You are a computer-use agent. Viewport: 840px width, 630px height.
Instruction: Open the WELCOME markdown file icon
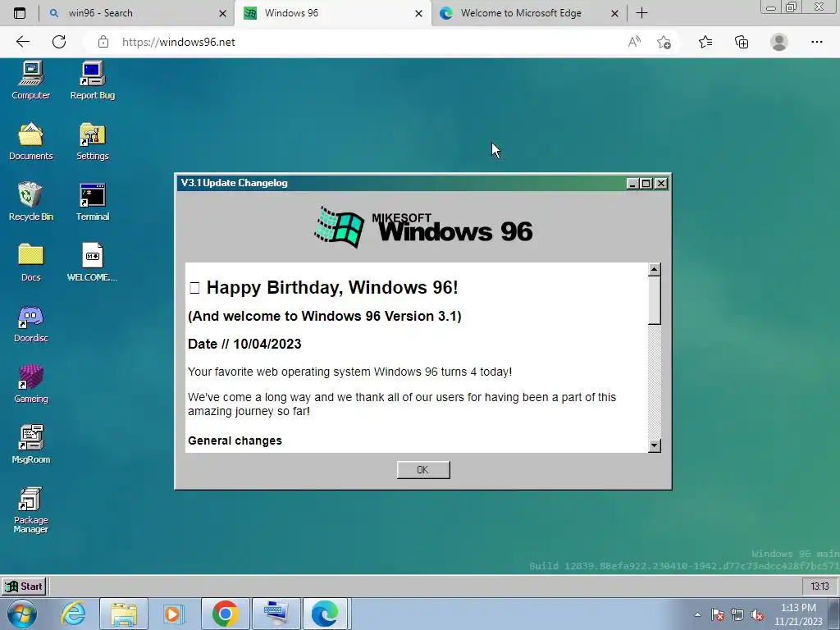pos(92,262)
